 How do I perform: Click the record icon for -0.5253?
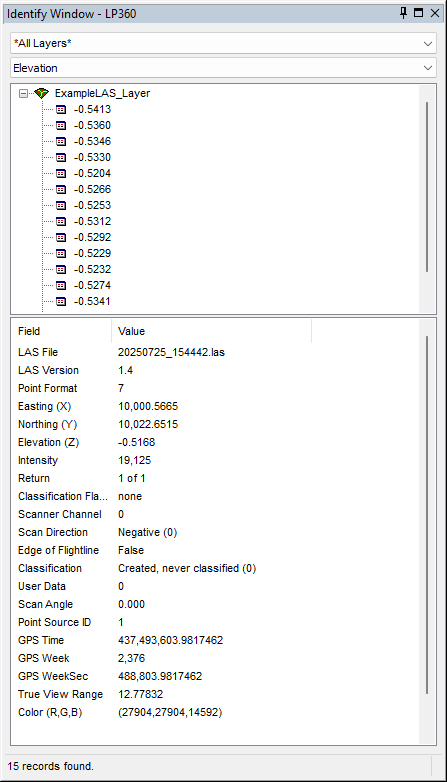point(61,205)
